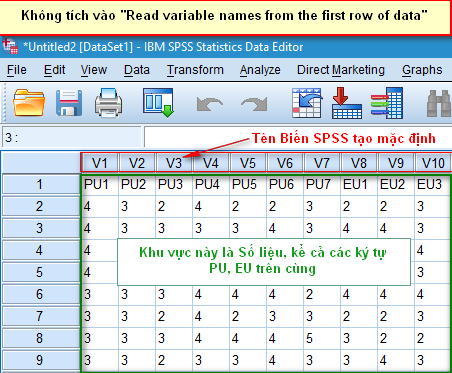Click the Go to case icon
This screenshot has height=373, width=452.
click(x=307, y=103)
